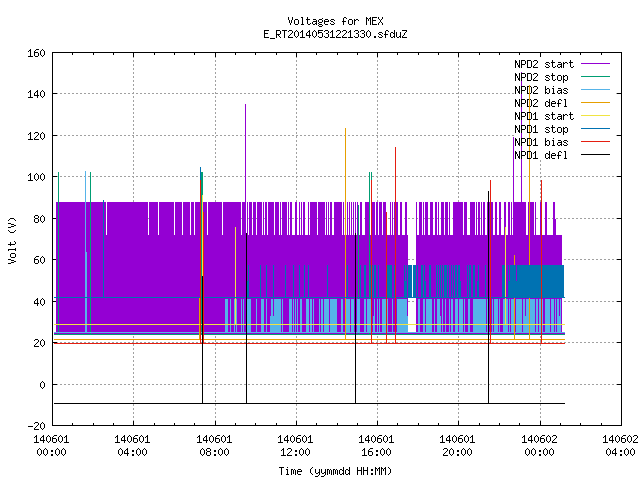Click the 140601 08:00 x-axis tick label

coord(214,446)
